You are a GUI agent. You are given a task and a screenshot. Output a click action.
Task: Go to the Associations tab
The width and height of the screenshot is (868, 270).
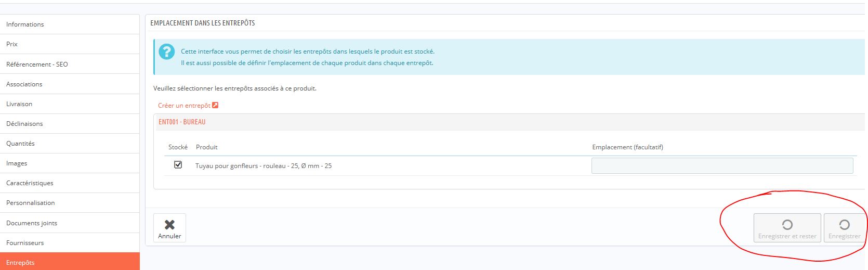70,84
